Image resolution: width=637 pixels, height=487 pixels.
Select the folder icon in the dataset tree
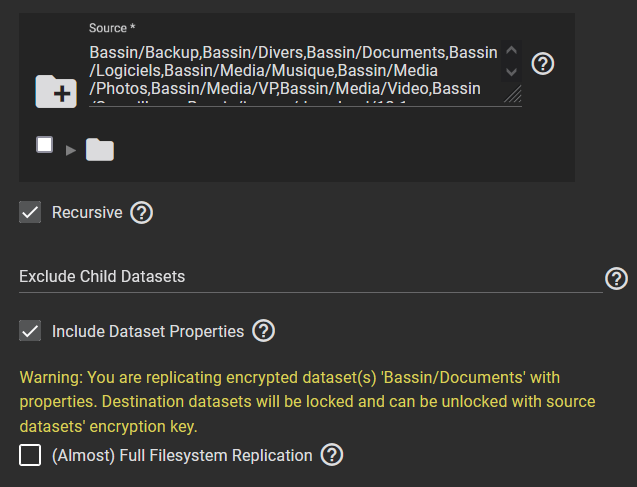pos(100,149)
